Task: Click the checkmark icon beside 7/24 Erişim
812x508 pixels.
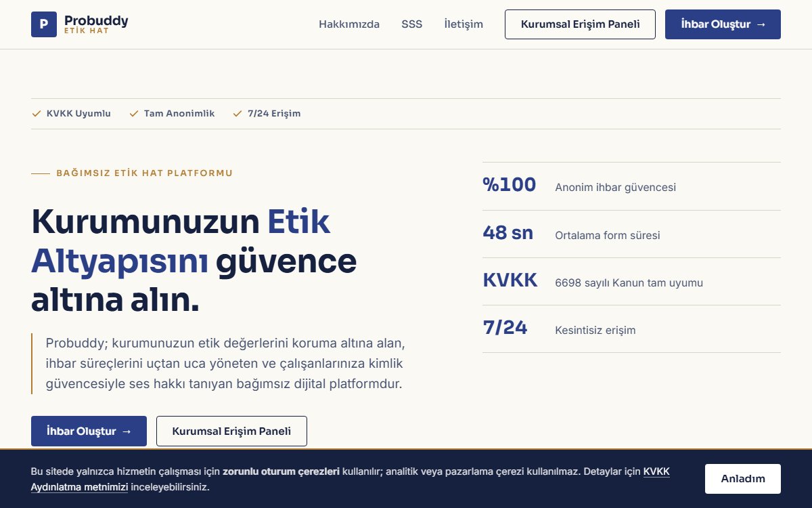Action: click(238, 114)
